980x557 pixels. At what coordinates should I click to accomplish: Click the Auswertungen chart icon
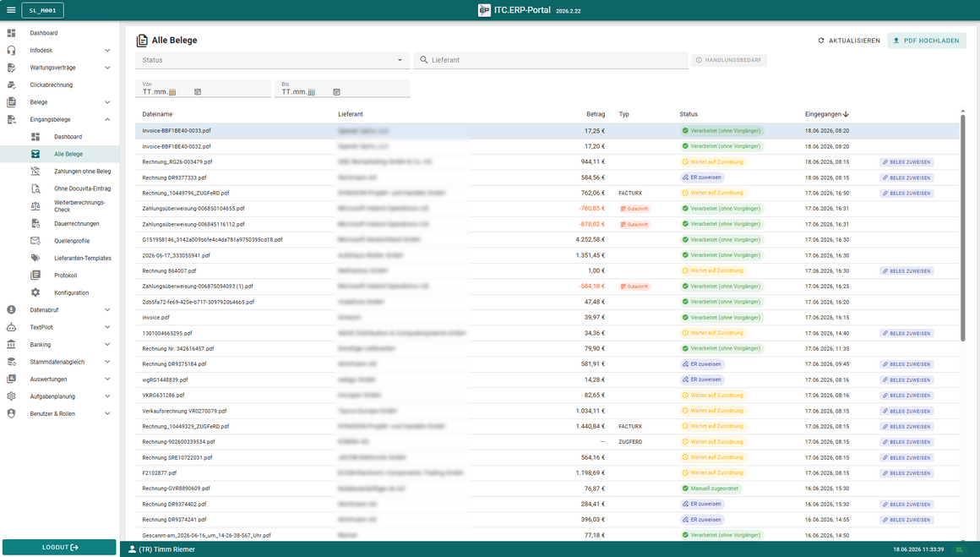(11, 379)
